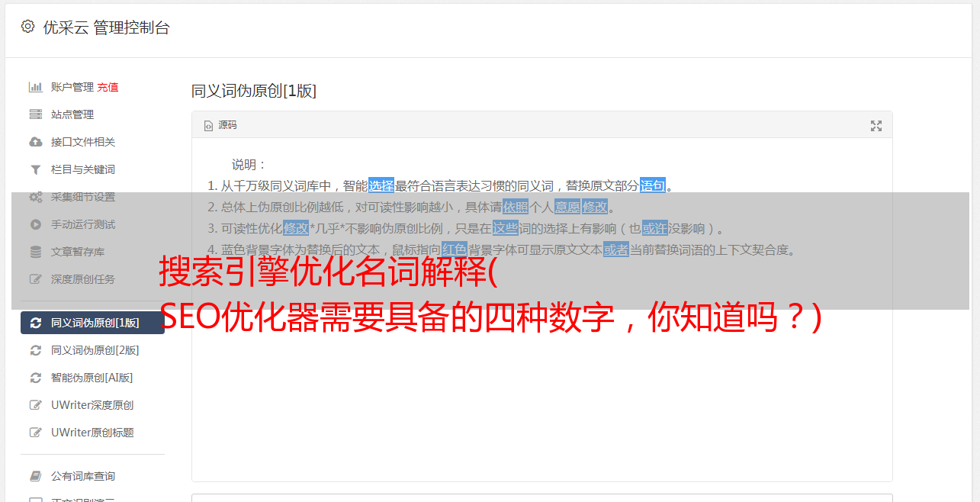Click the filter icon for 栏目与关键词
The width and height of the screenshot is (980, 502).
35,169
